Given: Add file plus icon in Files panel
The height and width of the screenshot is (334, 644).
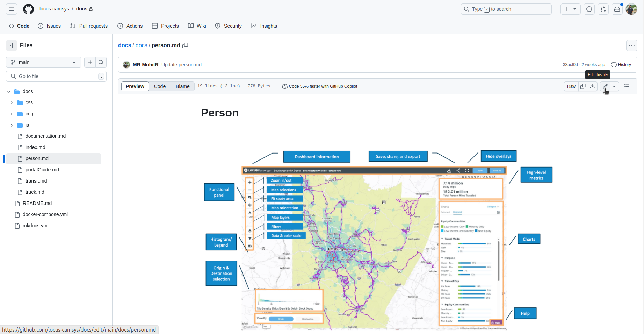Looking at the screenshot, I should click(90, 62).
